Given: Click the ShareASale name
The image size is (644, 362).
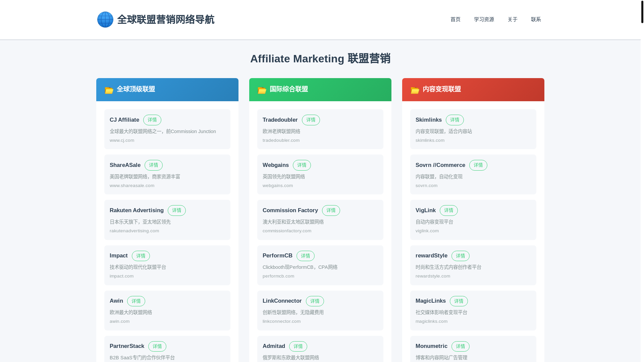Looking at the screenshot, I should point(125,165).
